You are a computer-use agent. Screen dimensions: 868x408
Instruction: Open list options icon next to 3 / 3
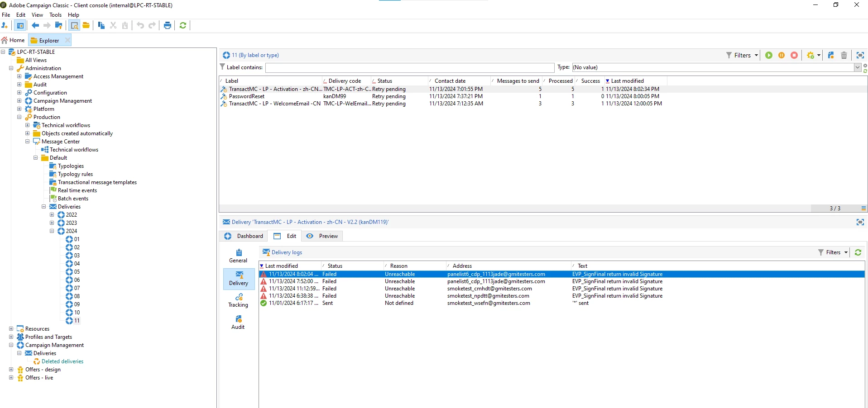[x=863, y=209]
